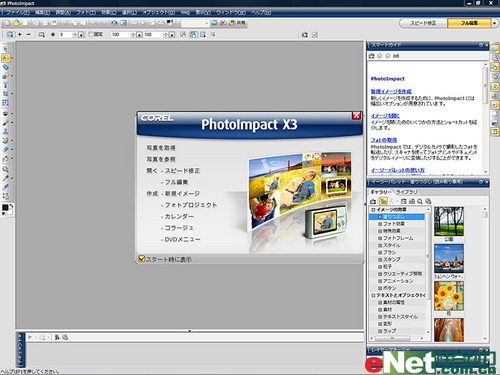
Task: Click the foreground color swatch in the toolbox
Action: click(5, 207)
